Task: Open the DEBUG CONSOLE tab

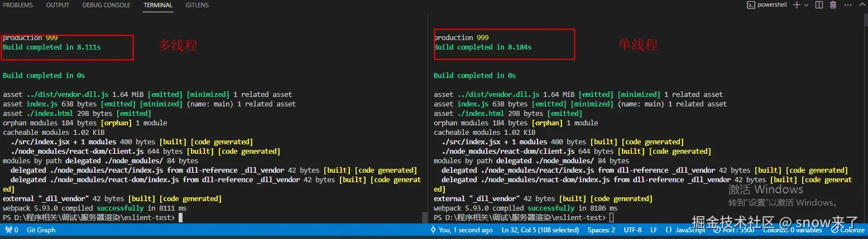Action: [x=106, y=5]
